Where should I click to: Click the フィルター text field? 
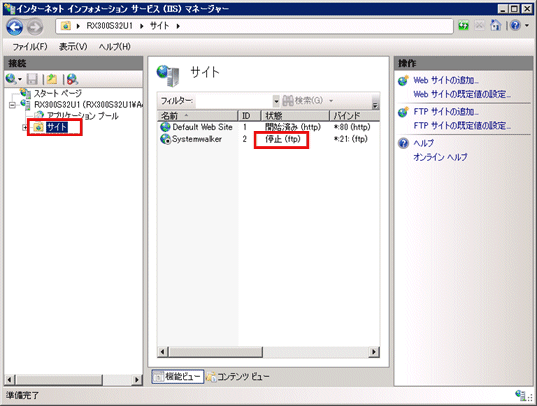click(x=234, y=101)
